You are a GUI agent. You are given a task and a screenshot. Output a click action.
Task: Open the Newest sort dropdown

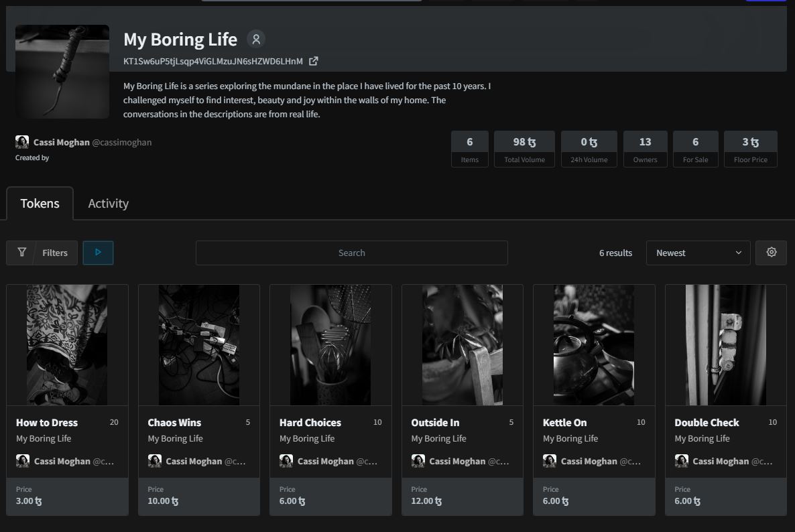pos(698,253)
